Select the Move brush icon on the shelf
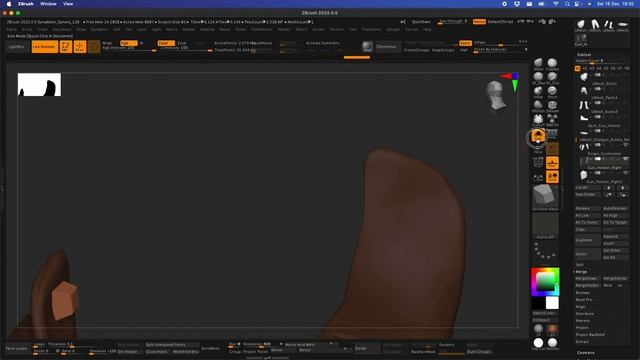Screen dimensions: 640x360 pyautogui.click(x=538, y=63)
